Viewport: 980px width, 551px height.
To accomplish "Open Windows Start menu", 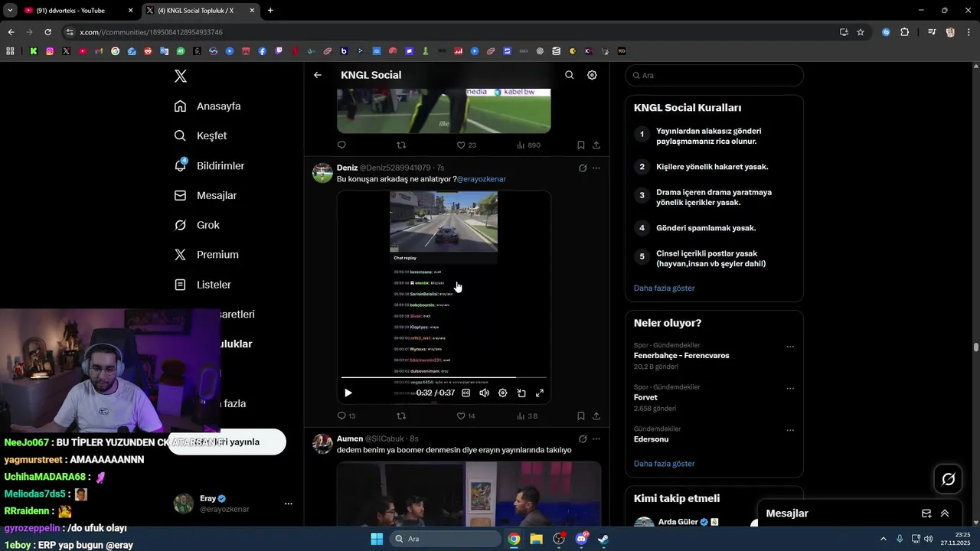I will 377,539.
